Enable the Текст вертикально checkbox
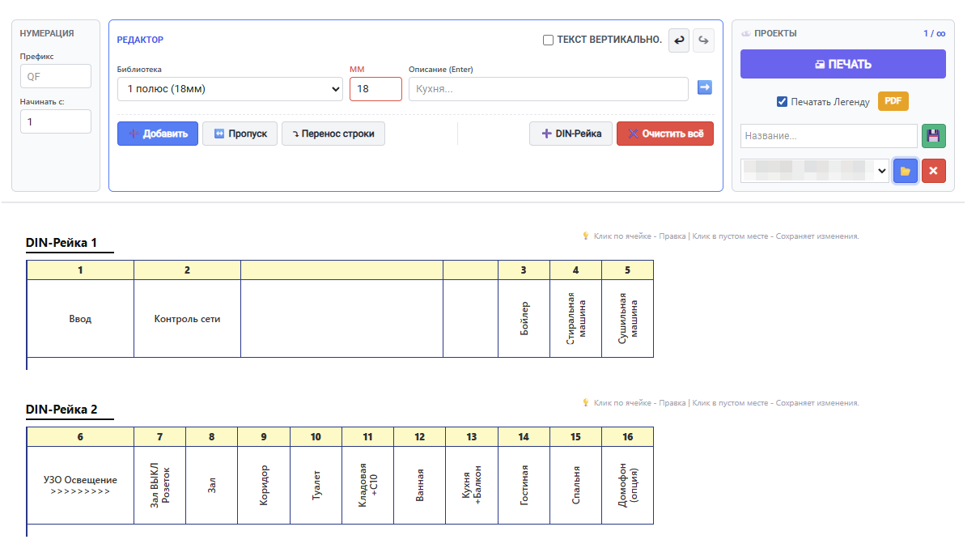 [548, 40]
